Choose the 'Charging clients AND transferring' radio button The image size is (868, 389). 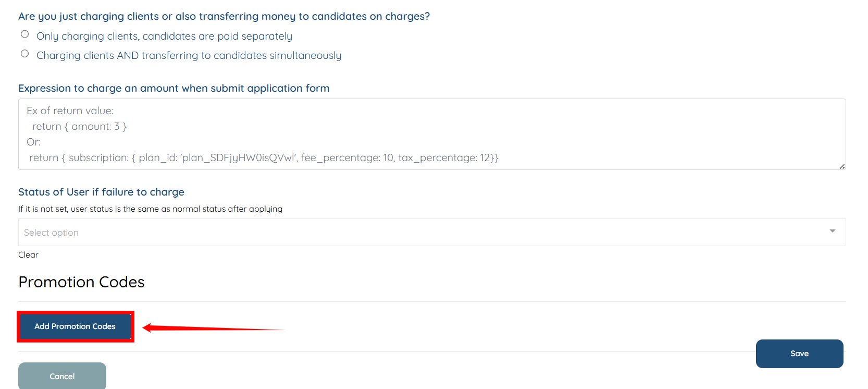(x=24, y=54)
